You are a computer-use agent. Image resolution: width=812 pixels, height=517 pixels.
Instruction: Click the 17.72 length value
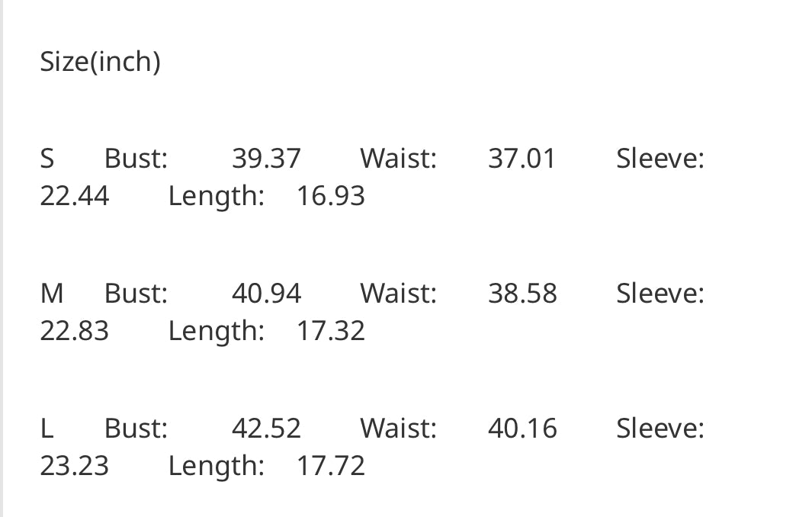(x=330, y=466)
